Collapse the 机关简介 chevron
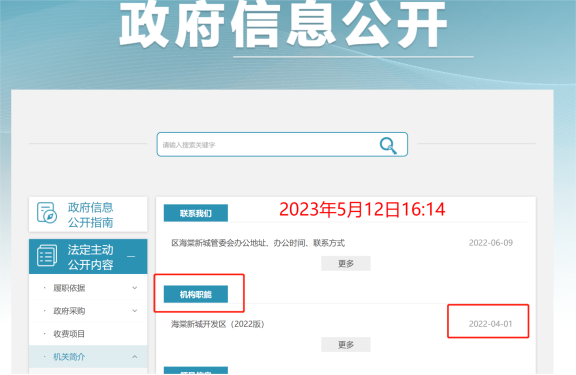 tap(135, 357)
